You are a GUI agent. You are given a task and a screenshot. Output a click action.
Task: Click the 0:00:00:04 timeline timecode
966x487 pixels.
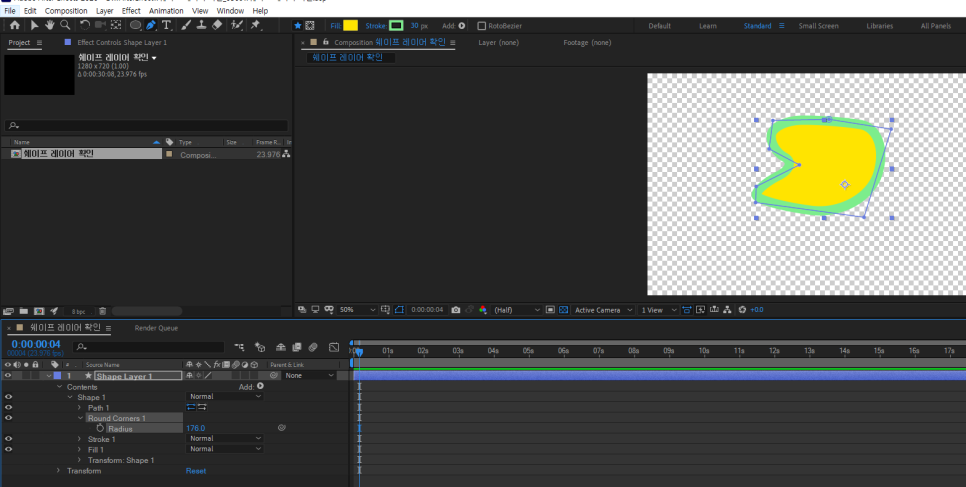click(36, 344)
